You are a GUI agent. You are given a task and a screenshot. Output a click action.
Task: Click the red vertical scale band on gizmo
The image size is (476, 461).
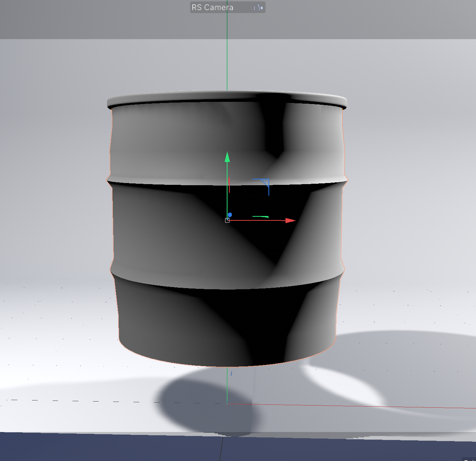click(230, 185)
